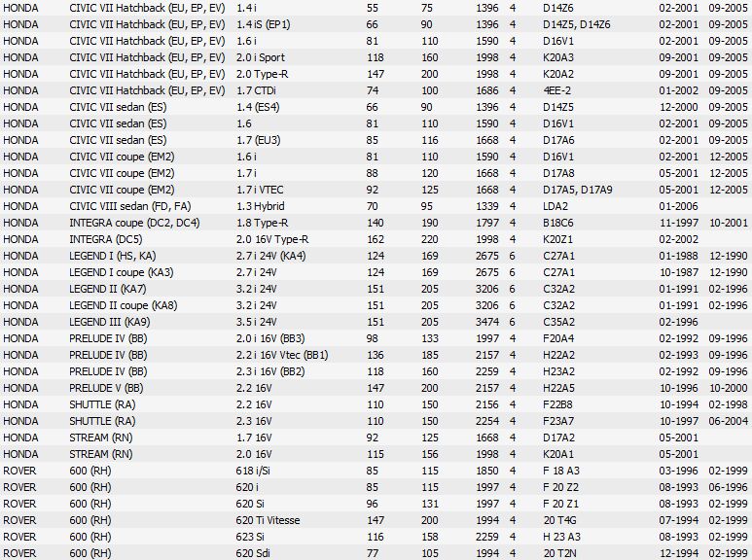752x560 pixels.
Task: Select the 2.0 i Sport cell
Action: (261, 57)
